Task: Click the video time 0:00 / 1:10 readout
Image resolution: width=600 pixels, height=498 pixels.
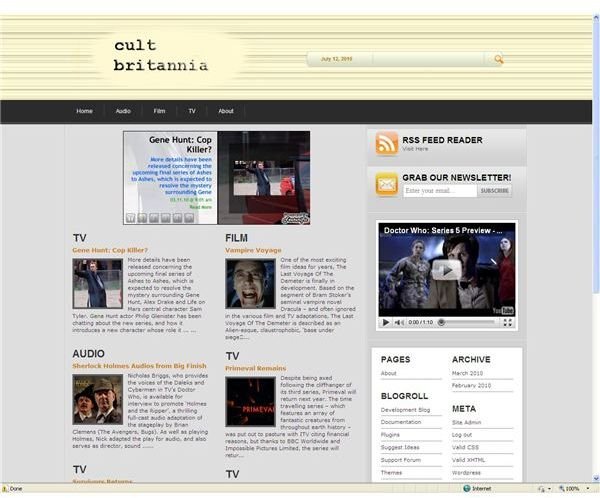Action: pos(421,322)
